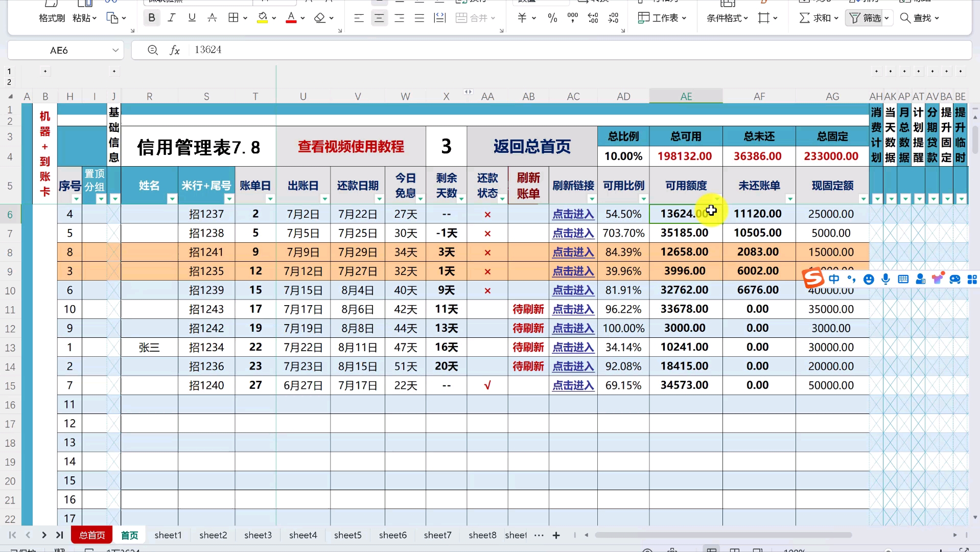Image resolution: width=980 pixels, height=552 pixels.
Task: Click 点击进入 link in row 招1234
Action: 573,348
